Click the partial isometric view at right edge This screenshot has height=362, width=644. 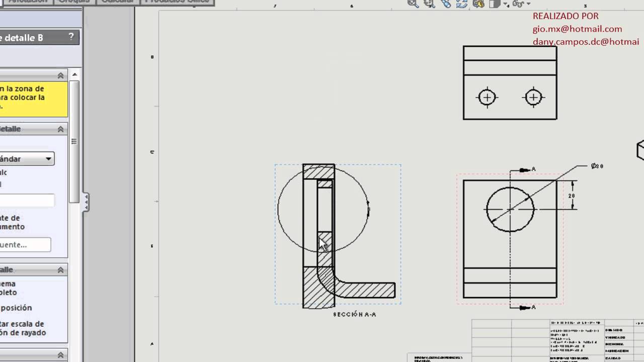point(640,150)
